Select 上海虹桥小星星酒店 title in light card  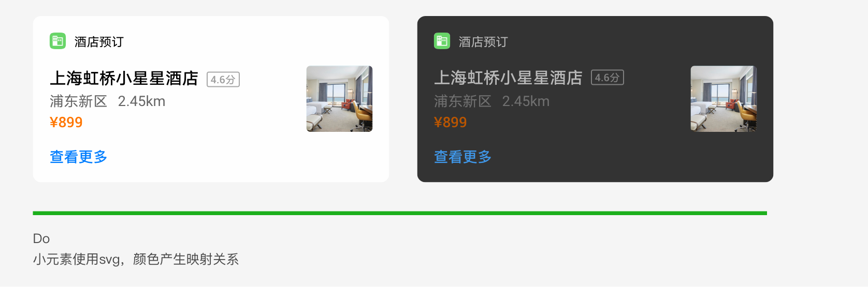pyautogui.click(x=124, y=79)
